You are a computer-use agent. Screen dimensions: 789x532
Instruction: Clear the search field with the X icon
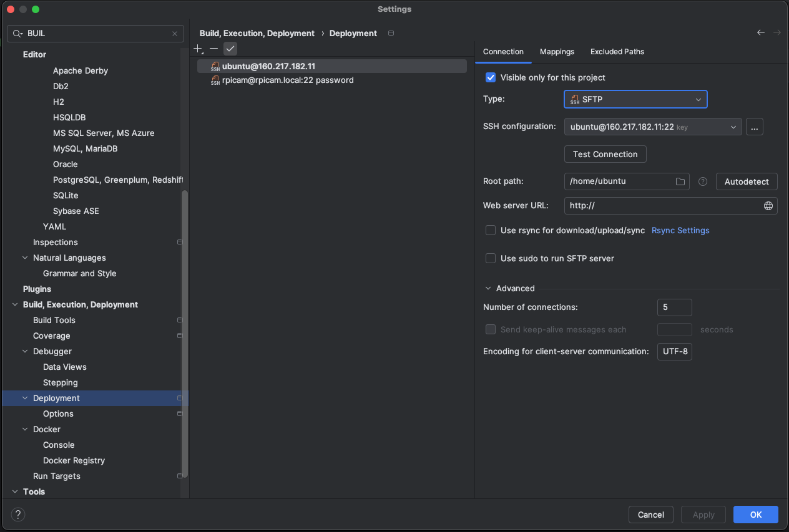(175, 34)
